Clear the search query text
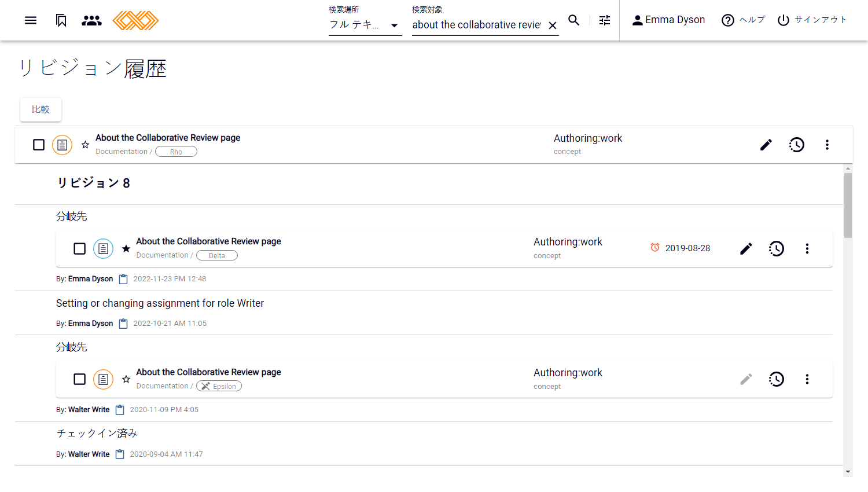Viewport: 868px width, 492px height. click(x=553, y=25)
